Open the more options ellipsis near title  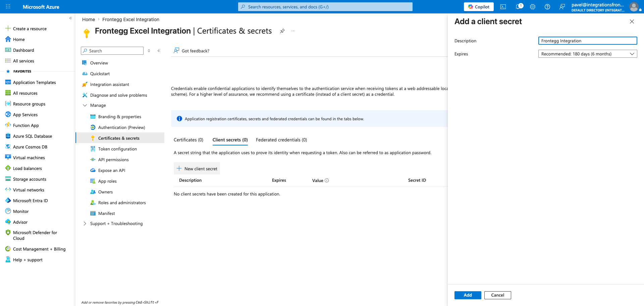pos(293,31)
